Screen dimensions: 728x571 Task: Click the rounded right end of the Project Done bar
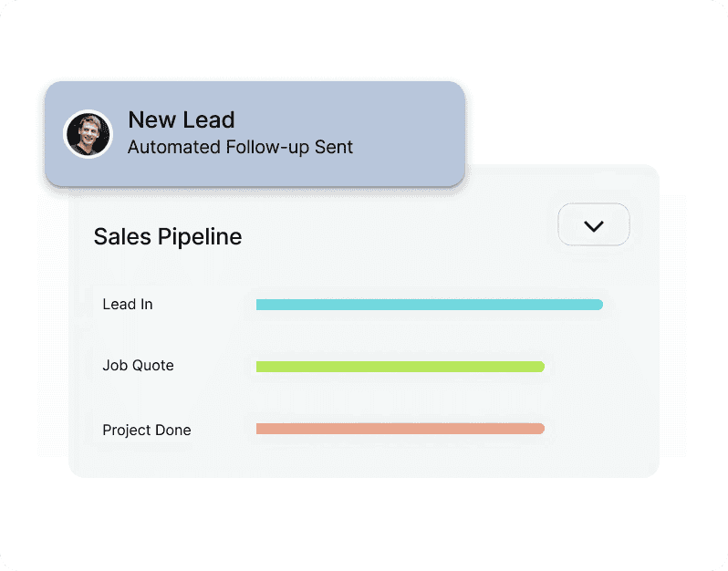[x=539, y=429]
